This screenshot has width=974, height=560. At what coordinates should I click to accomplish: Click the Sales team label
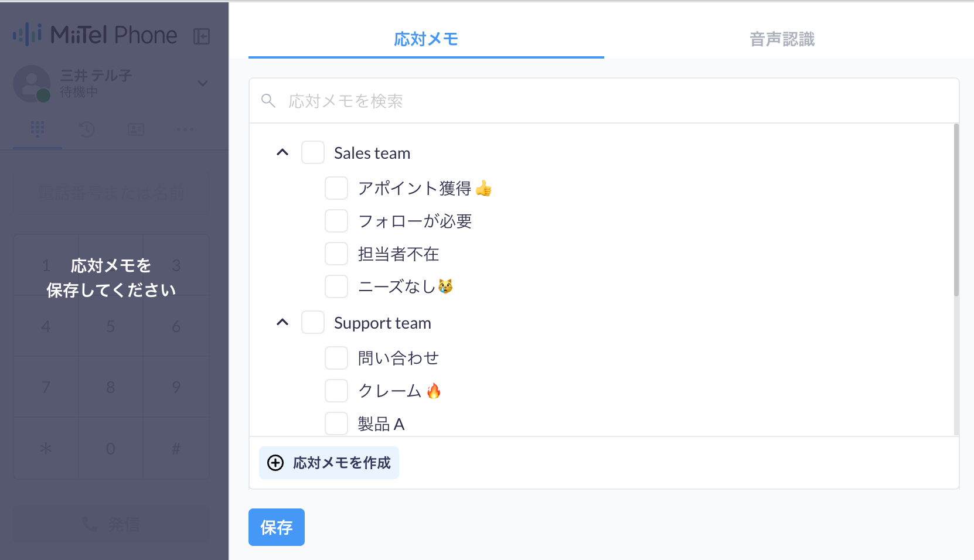372,153
